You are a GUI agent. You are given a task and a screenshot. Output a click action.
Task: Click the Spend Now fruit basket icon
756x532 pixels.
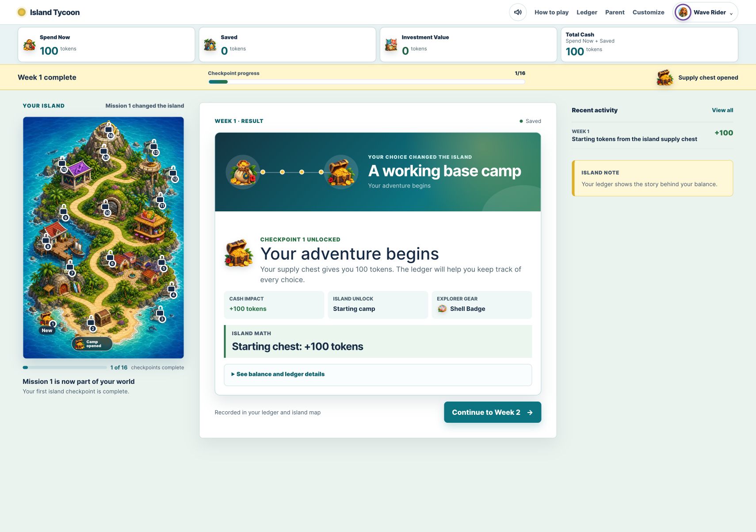tap(30, 45)
